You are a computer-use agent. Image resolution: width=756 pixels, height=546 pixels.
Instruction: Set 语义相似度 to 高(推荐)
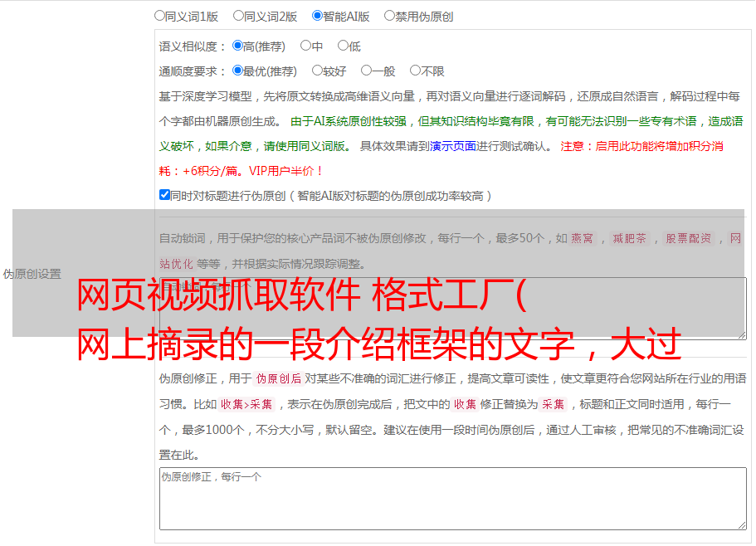[237, 46]
